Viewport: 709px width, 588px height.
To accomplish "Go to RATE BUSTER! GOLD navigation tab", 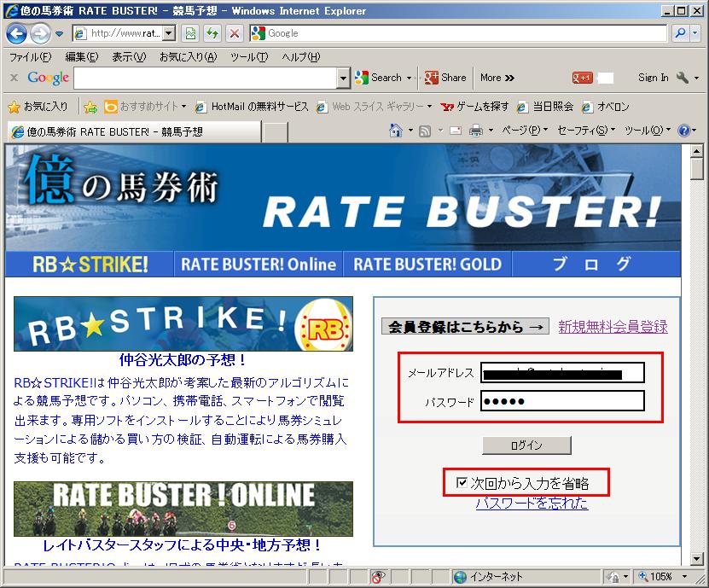I will tap(427, 265).
